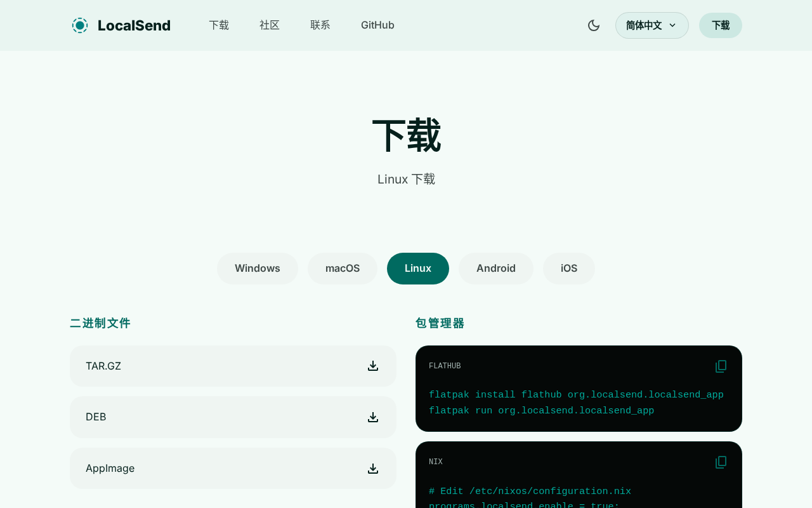The width and height of the screenshot is (812, 508).
Task: Download the TAR.GZ binary
Action: point(233,366)
